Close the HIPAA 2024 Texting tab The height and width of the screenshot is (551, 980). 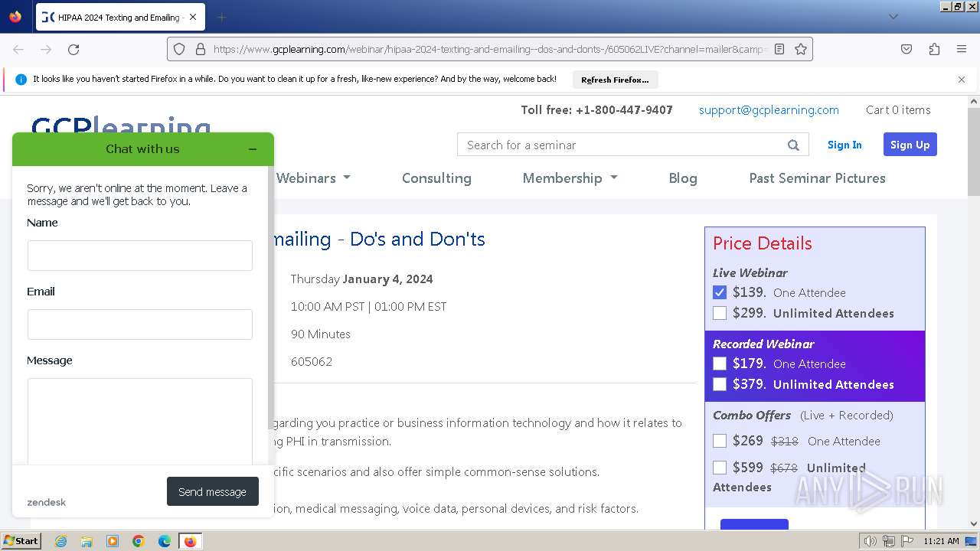click(192, 17)
